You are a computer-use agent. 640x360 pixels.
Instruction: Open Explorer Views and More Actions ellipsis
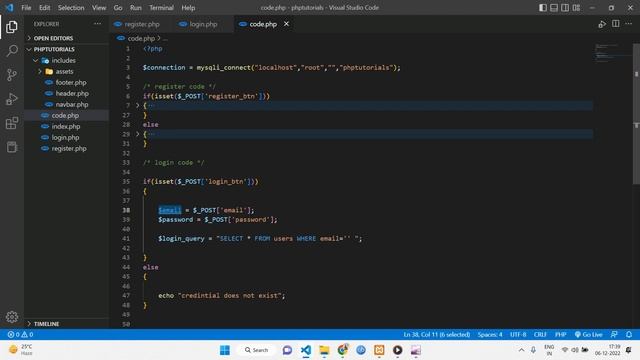[98, 24]
